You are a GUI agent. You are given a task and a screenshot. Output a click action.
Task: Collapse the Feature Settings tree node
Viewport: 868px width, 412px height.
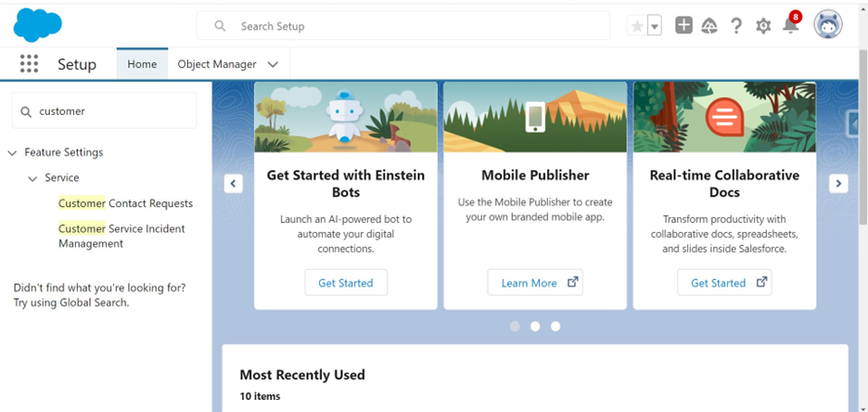(x=12, y=153)
